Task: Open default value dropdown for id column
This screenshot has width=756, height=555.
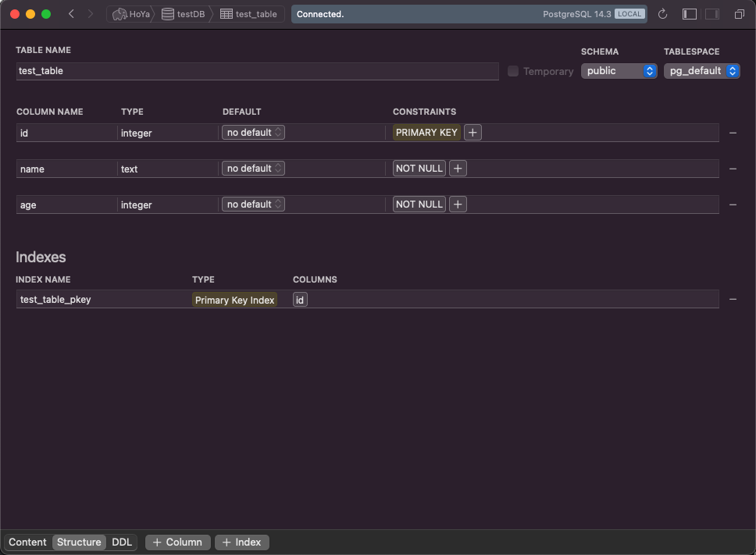Action: pyautogui.click(x=253, y=133)
